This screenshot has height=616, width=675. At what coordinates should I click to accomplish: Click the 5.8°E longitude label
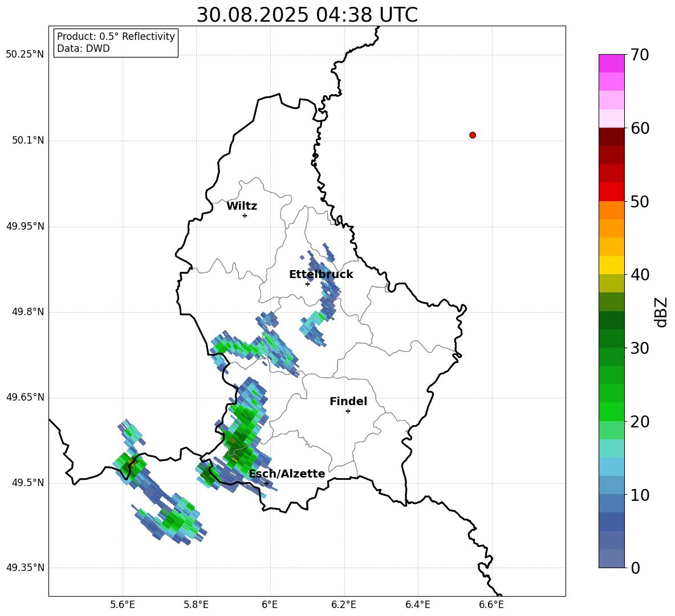tap(196, 605)
